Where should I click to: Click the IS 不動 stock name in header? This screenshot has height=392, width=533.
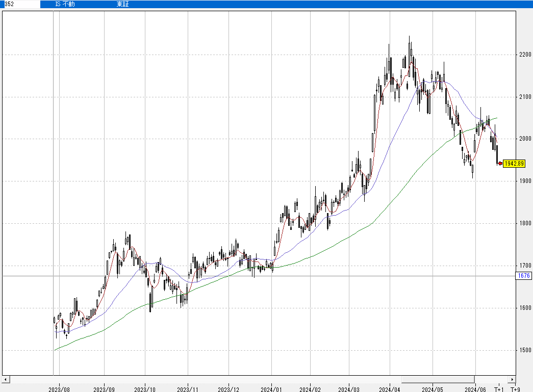65,4
